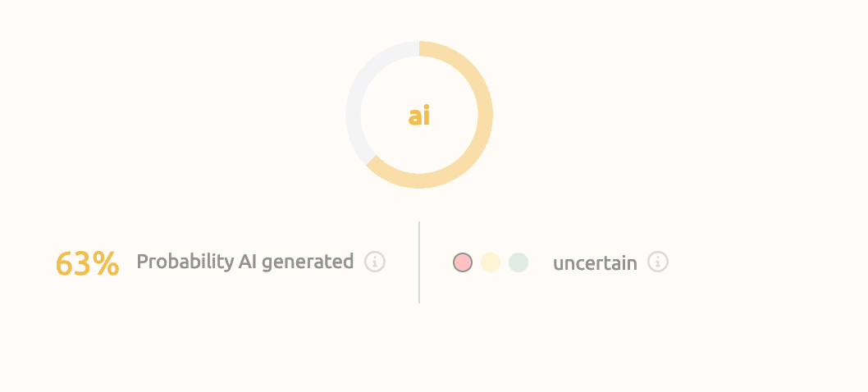Click the percent sign after 63
Screen dimensions: 868x392
106,262
